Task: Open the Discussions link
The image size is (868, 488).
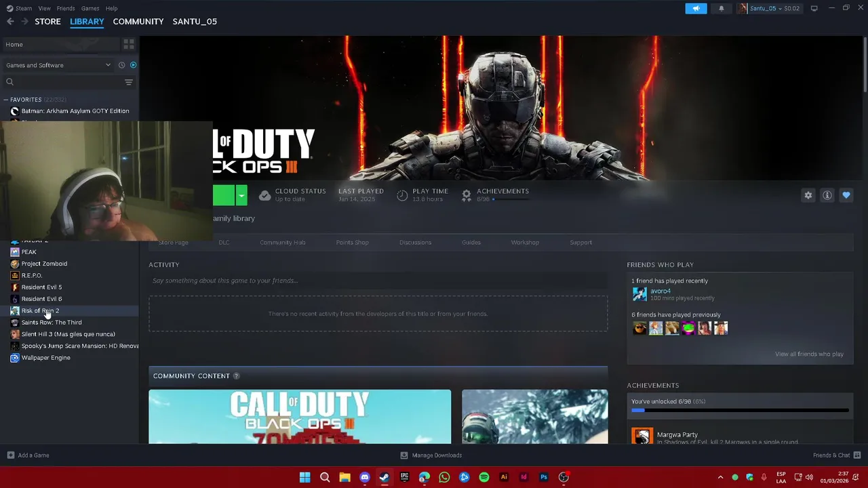Action: [415, 242]
